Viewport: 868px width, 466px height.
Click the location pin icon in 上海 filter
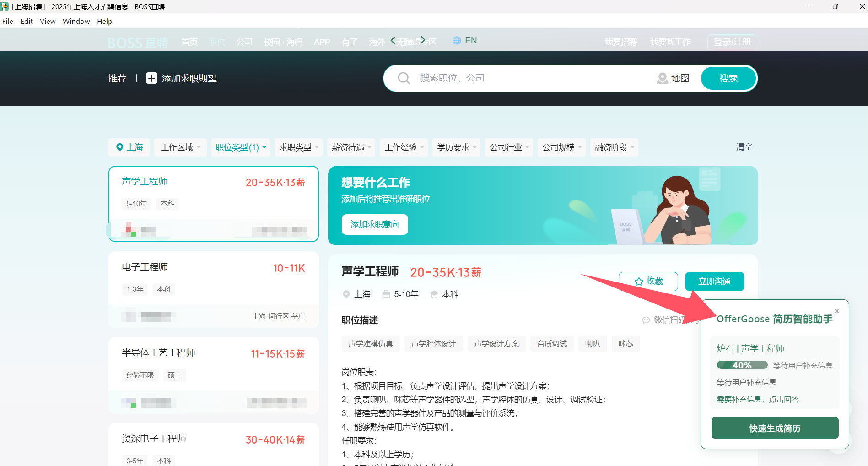[119, 147]
